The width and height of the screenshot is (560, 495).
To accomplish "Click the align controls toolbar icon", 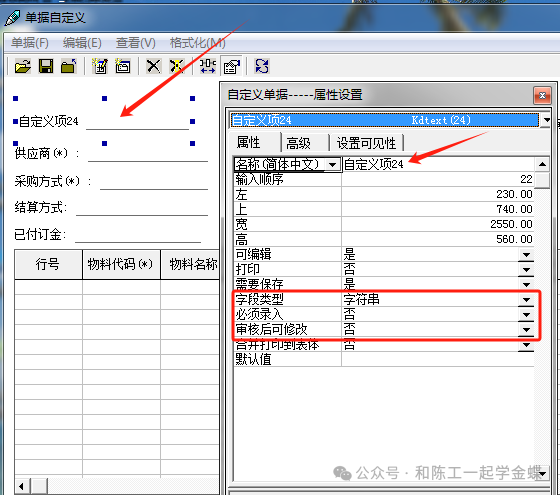I will click(x=208, y=66).
